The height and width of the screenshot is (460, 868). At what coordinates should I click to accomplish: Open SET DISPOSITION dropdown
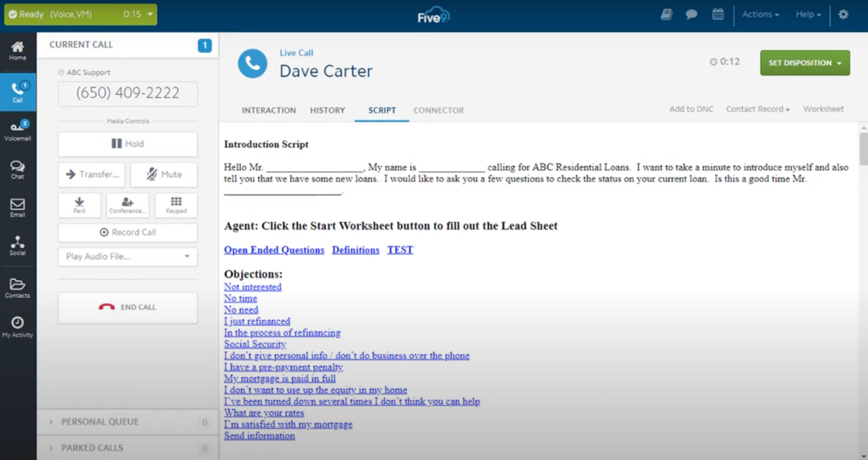805,63
